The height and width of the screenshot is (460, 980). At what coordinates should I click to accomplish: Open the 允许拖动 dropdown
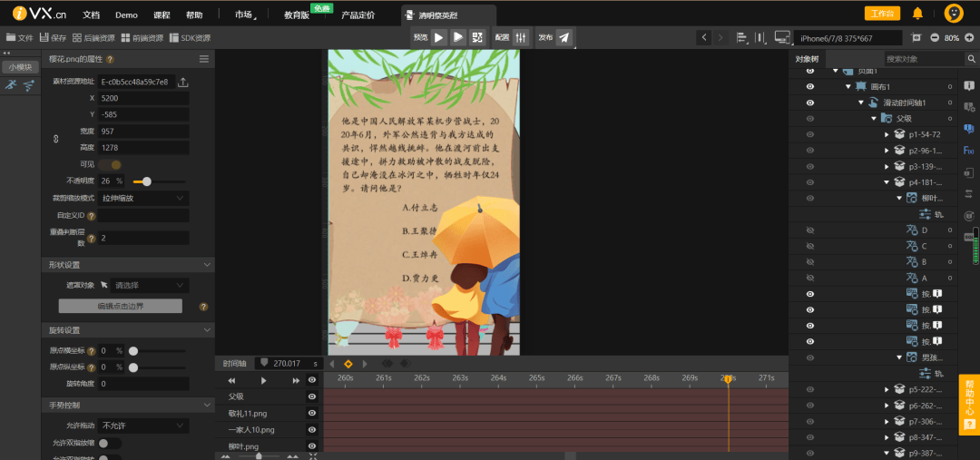[144, 425]
